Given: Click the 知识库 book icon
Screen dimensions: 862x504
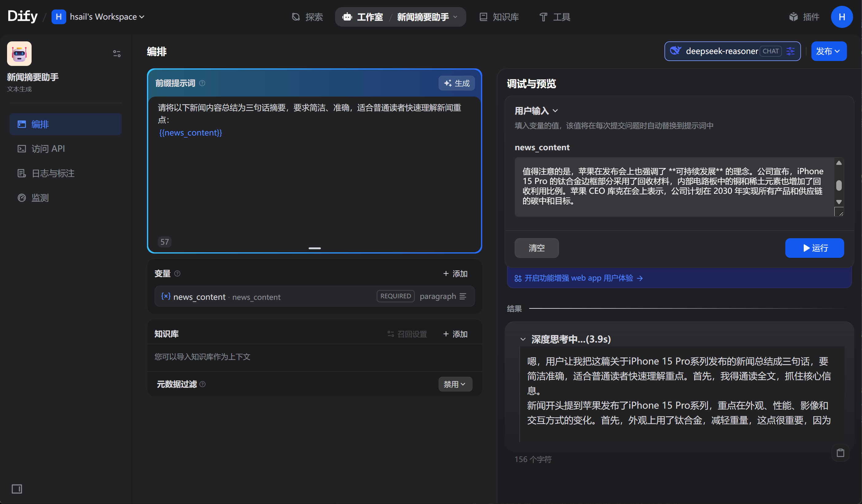Looking at the screenshot, I should tap(483, 17).
